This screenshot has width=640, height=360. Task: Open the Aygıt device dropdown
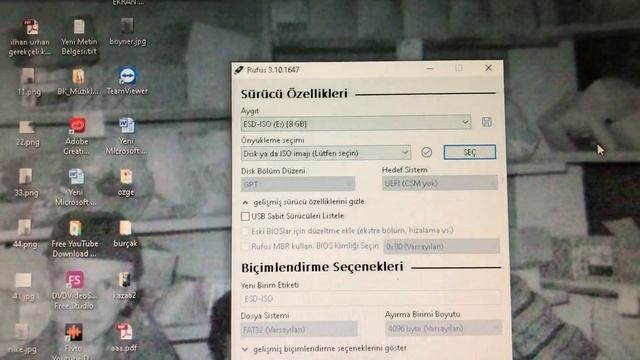pos(356,123)
